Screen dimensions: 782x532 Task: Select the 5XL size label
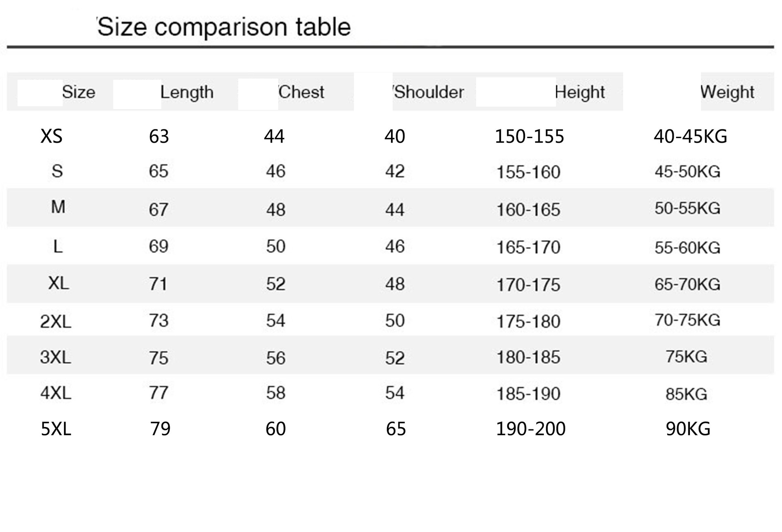(56, 429)
